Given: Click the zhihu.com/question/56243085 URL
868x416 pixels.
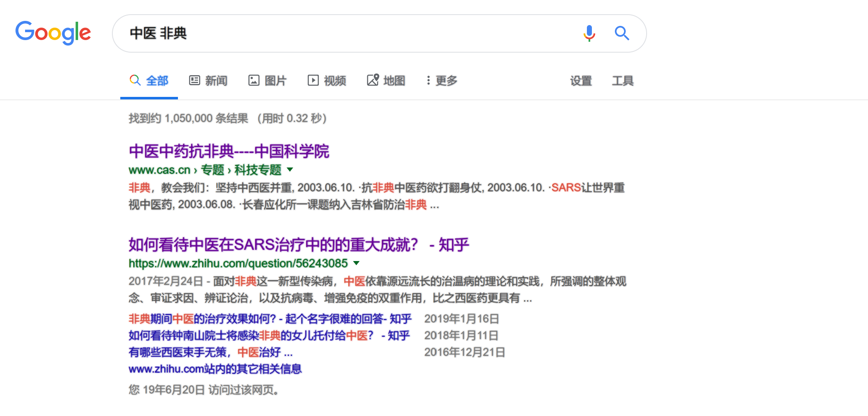Looking at the screenshot, I should (238, 263).
